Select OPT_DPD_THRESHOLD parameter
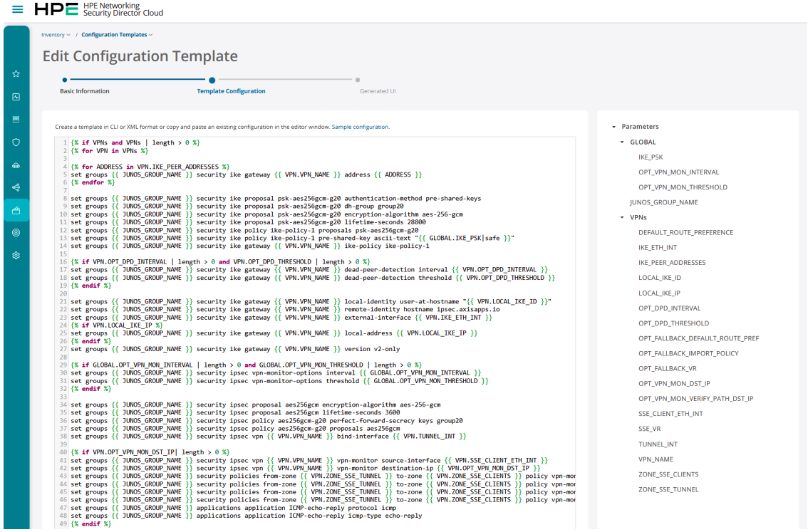This screenshot has height=532, width=808. pos(673,323)
